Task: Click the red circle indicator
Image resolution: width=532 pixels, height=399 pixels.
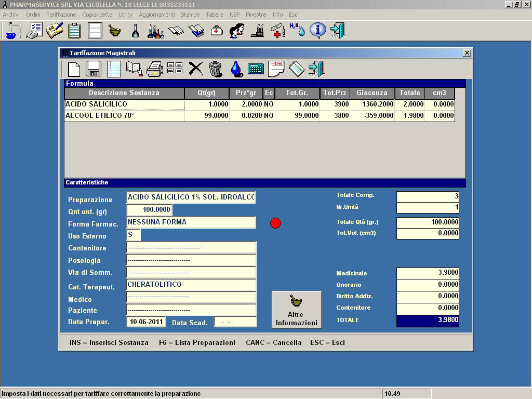Action: (x=276, y=223)
